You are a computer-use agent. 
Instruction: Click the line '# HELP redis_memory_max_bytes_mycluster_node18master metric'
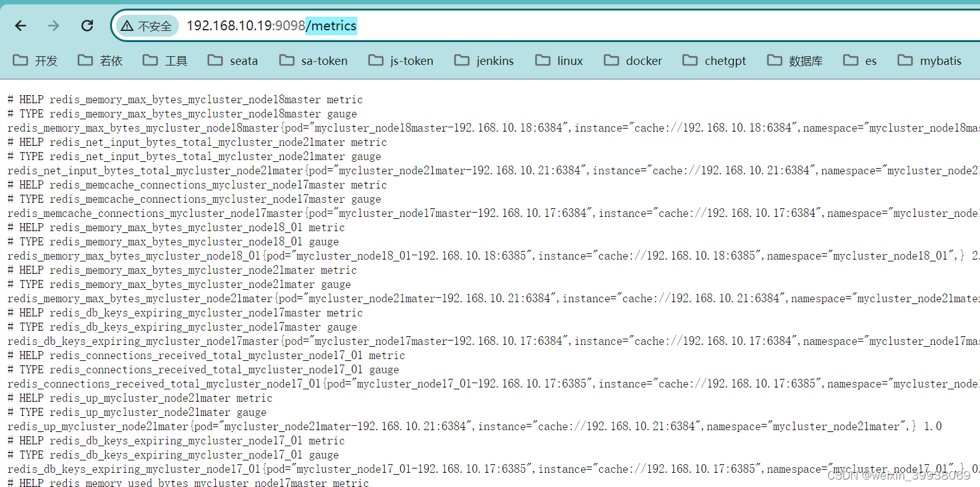coord(185,100)
